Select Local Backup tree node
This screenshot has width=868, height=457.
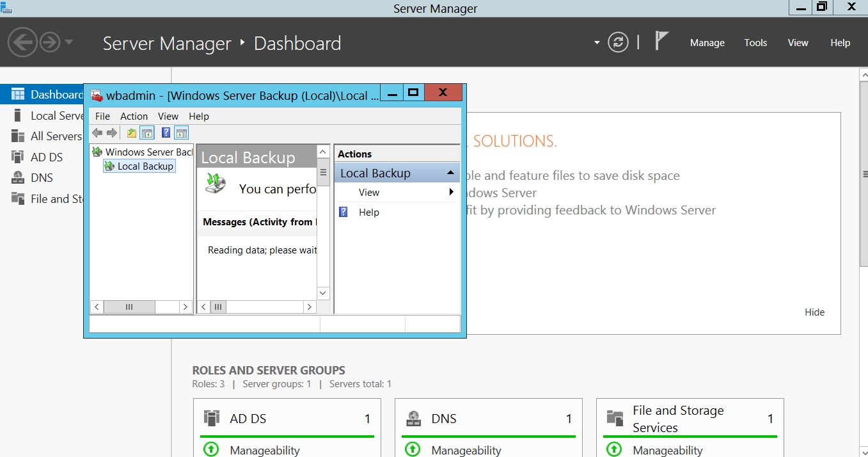coord(145,166)
